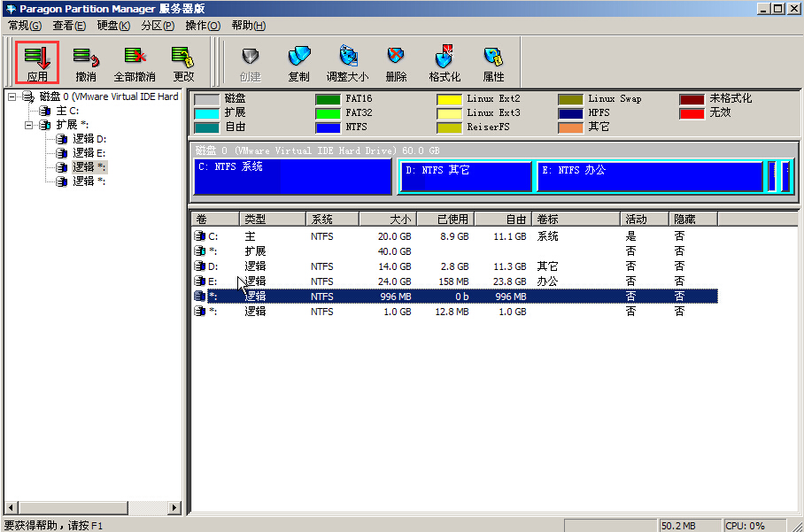Click the 卷标 column header
Viewport: 804px width, 532px height.
click(576, 219)
